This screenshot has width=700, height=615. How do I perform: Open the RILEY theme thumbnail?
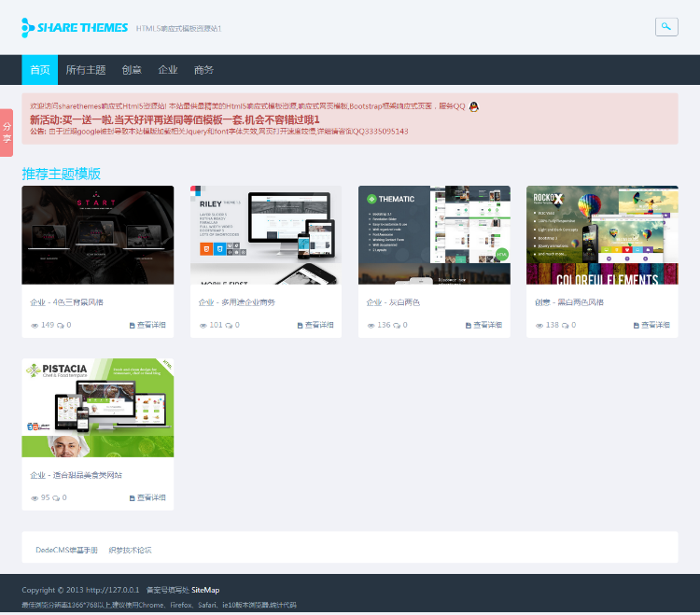pyautogui.click(x=266, y=235)
